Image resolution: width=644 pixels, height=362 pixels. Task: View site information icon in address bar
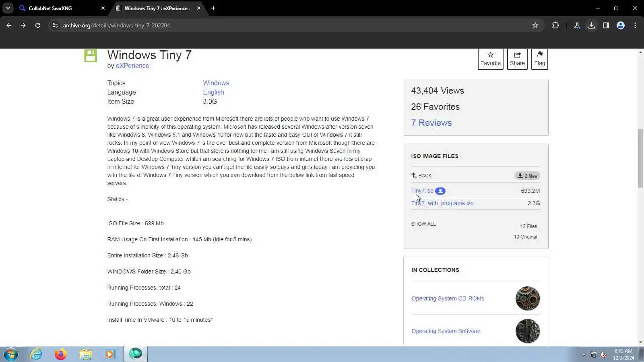55,25
